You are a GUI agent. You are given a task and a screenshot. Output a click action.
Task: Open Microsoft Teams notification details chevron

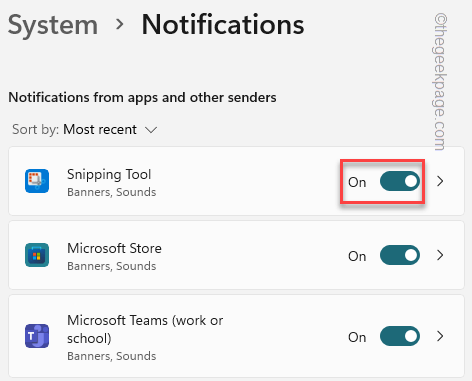[440, 336]
